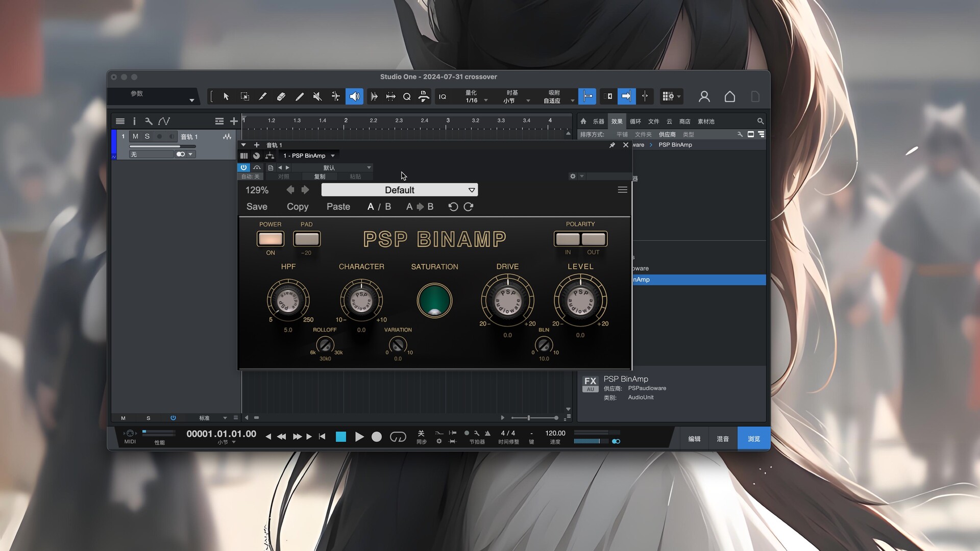Solo track 音轨 1 with S
This screenshot has height=551, width=980.
[x=147, y=136]
